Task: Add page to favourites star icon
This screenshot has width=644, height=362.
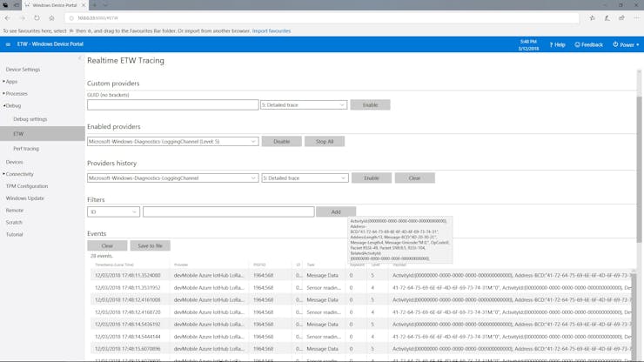Action: click(x=593, y=18)
